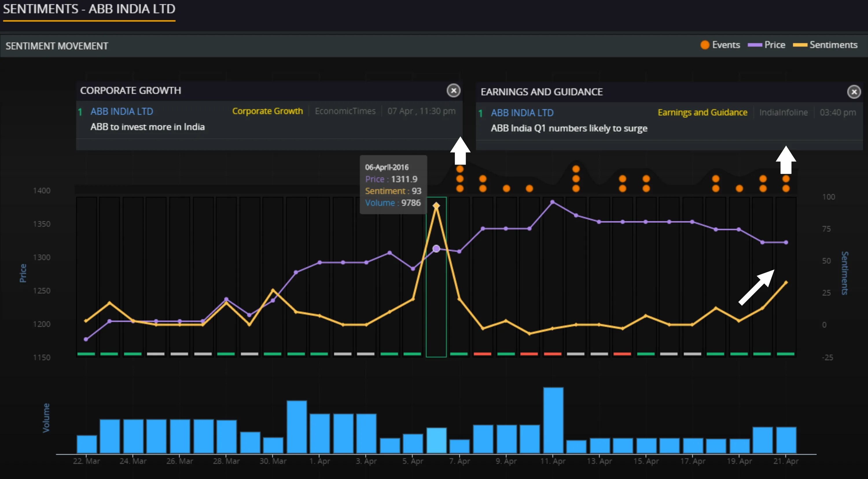Click the red sentiment indicator under 14 Apr
This screenshot has width=868, height=479.
[622, 354]
